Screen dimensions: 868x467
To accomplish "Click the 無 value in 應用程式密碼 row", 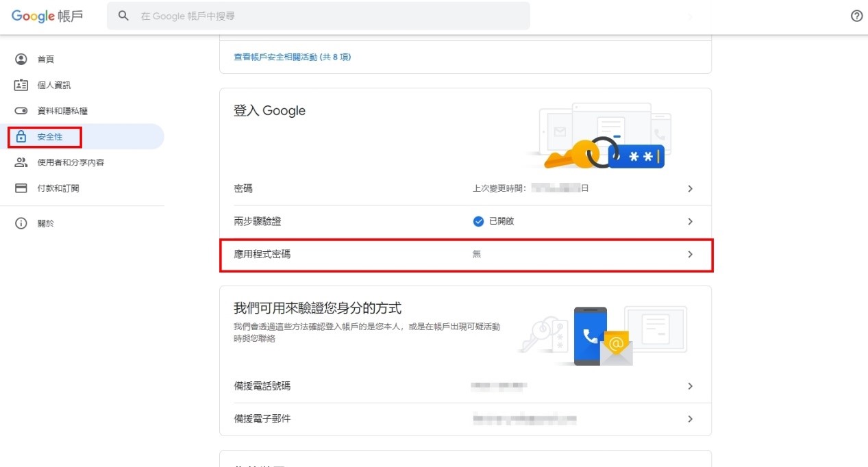I will point(477,254).
